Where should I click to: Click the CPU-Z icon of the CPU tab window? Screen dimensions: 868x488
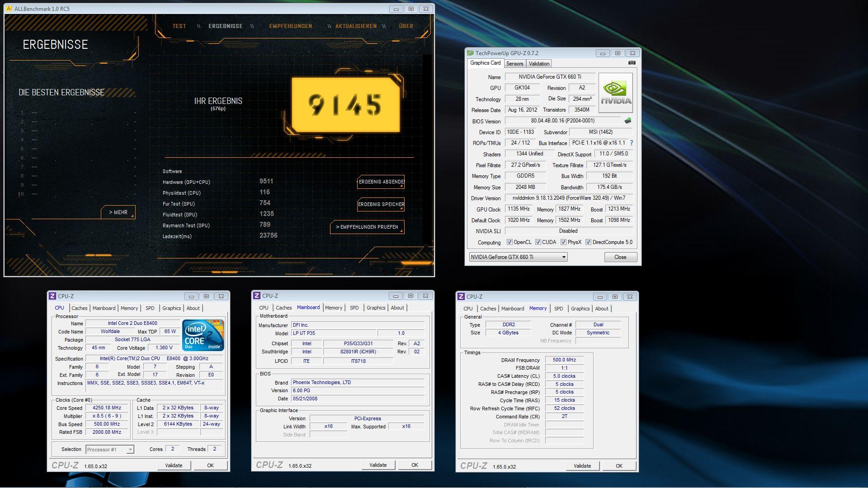click(52, 296)
